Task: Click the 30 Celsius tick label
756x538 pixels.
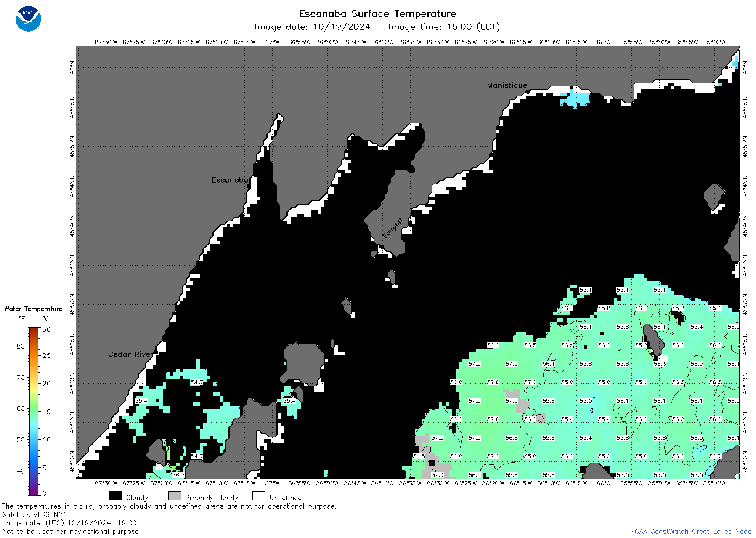Action: point(47,329)
